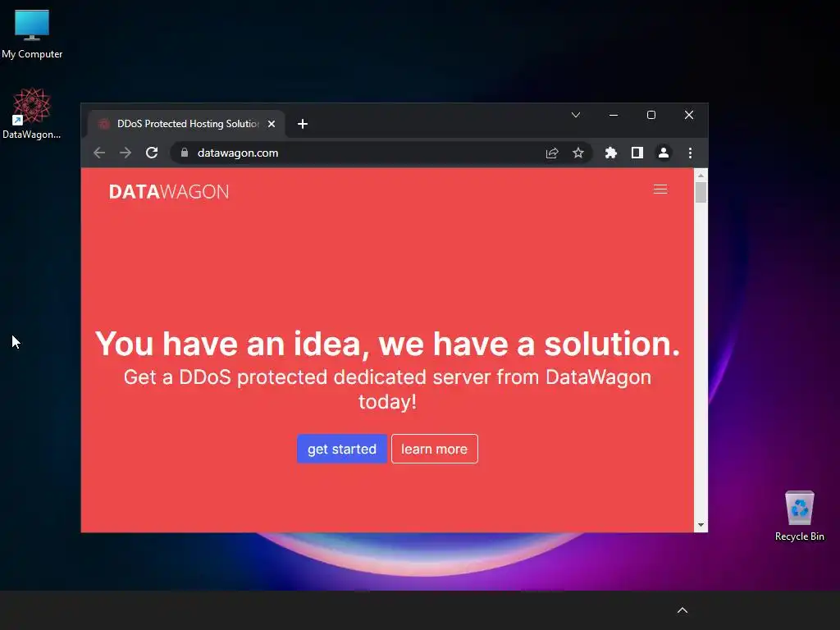Close the Chrome window

pyautogui.click(x=689, y=115)
